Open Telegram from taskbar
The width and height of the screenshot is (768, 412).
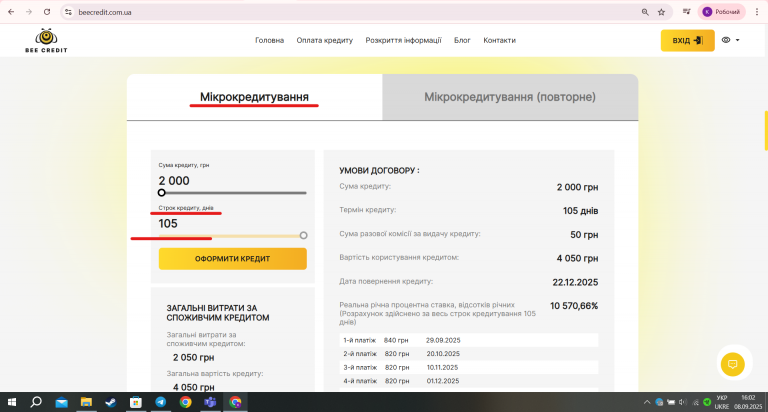click(161, 402)
